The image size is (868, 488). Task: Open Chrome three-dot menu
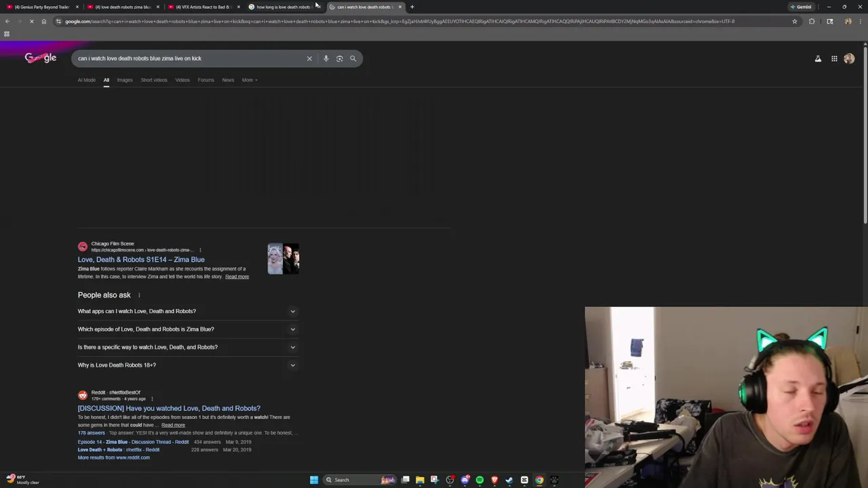click(860, 21)
